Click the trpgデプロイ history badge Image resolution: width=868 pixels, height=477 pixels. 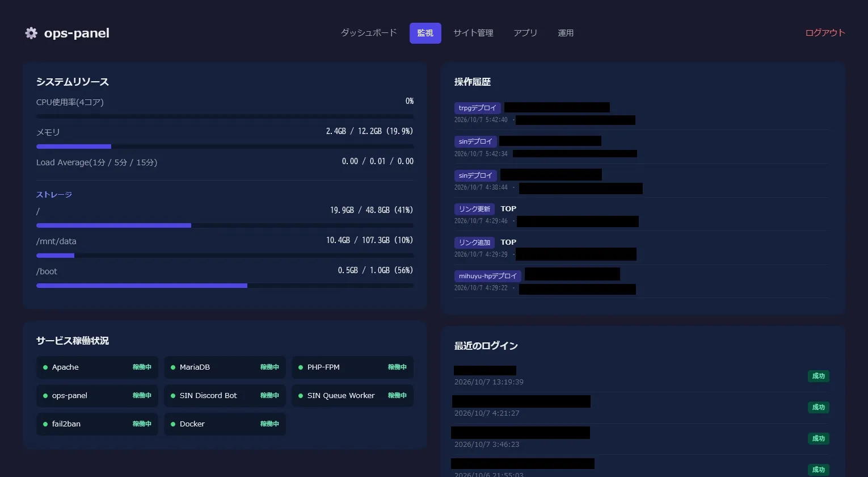click(x=478, y=108)
